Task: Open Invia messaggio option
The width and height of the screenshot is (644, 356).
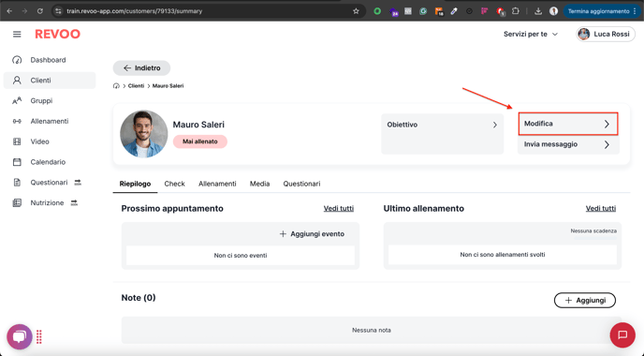Action: click(x=568, y=144)
